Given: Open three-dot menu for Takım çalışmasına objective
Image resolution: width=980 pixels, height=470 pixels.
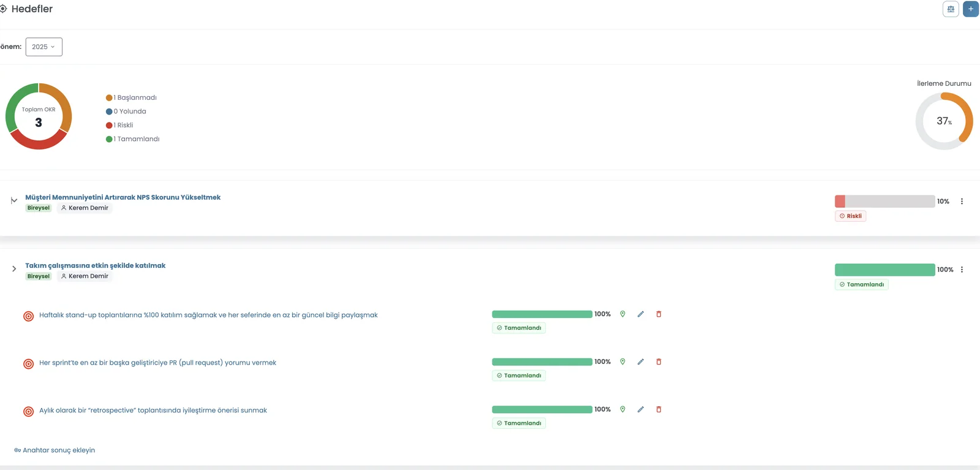Looking at the screenshot, I should coord(962,270).
